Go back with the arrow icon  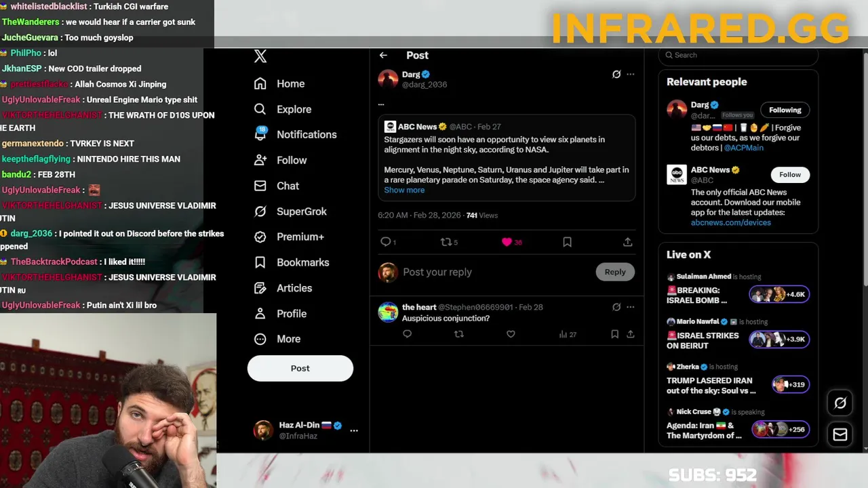pos(383,56)
